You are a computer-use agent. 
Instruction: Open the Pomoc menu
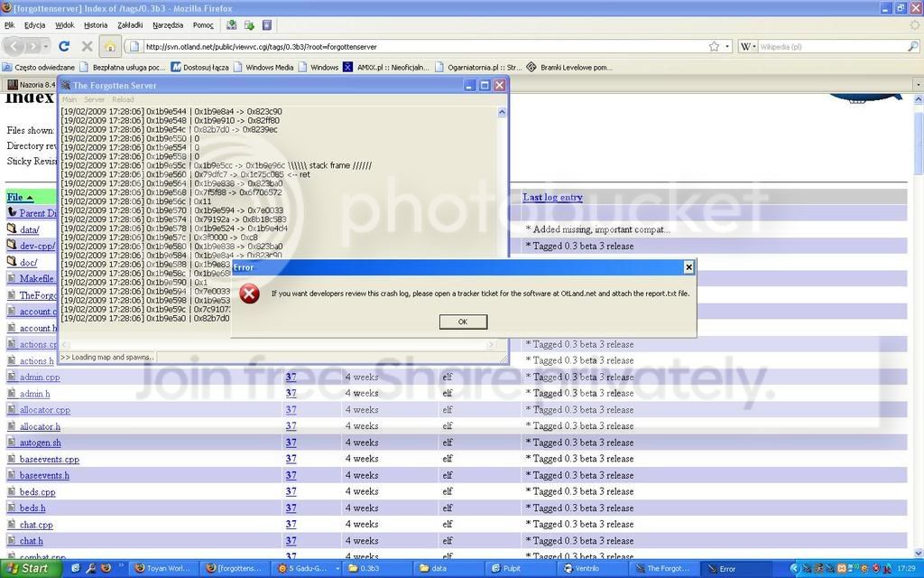(203, 24)
